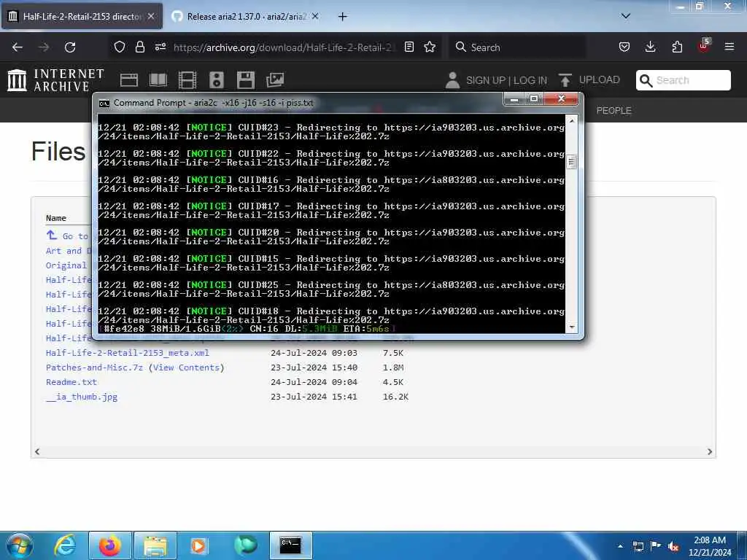
Task: Click the Internet Archive logo
Action: tap(56, 80)
